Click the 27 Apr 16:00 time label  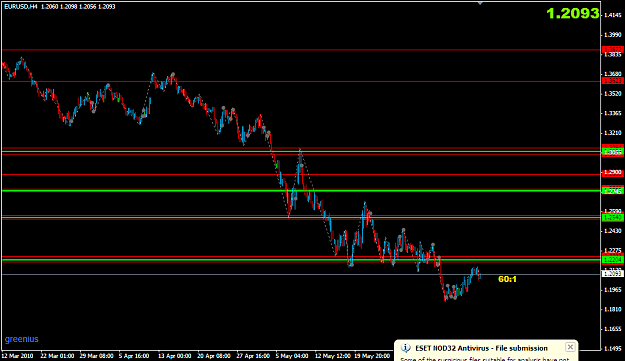tap(253, 356)
